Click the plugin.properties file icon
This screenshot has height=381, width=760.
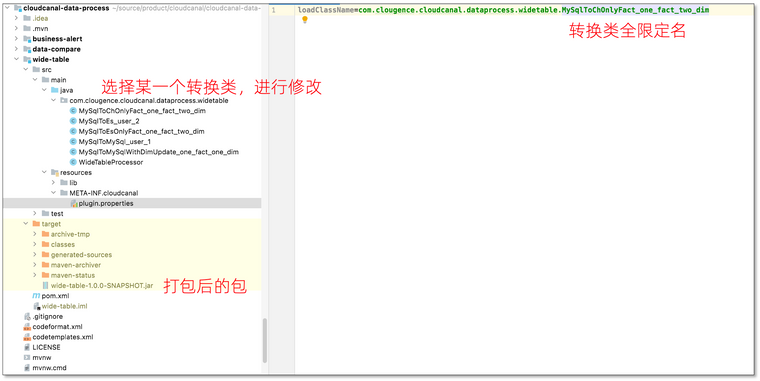(74, 204)
